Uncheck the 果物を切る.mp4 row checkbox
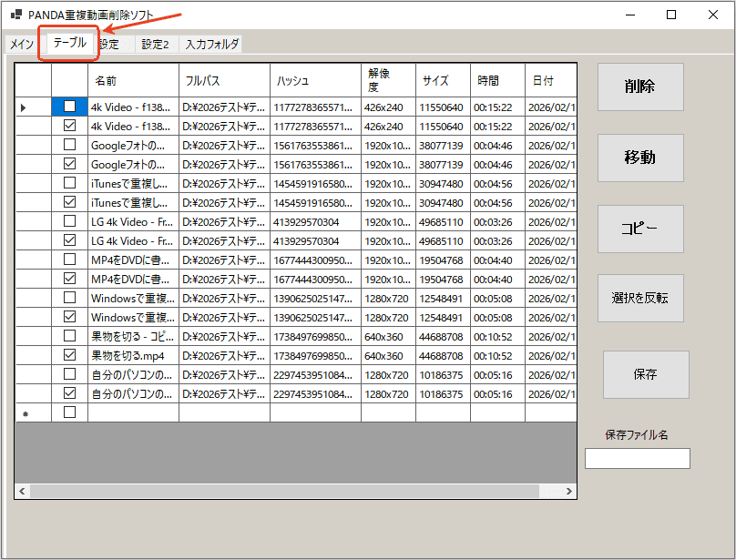736x560 pixels. [69, 355]
